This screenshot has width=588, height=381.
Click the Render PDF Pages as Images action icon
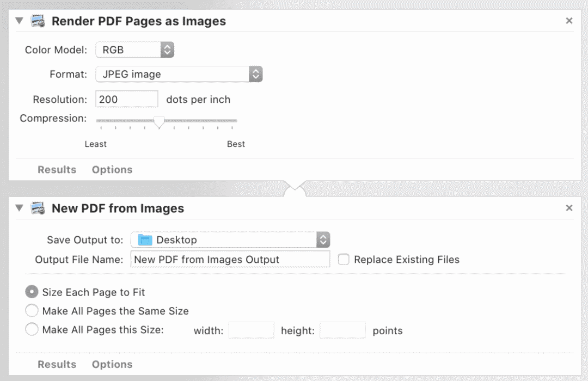tap(38, 22)
